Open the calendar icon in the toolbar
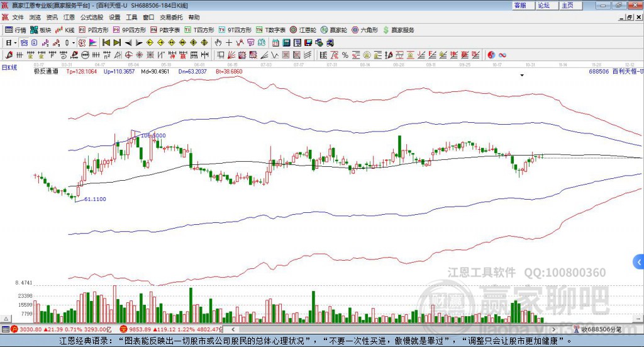 [275, 43]
